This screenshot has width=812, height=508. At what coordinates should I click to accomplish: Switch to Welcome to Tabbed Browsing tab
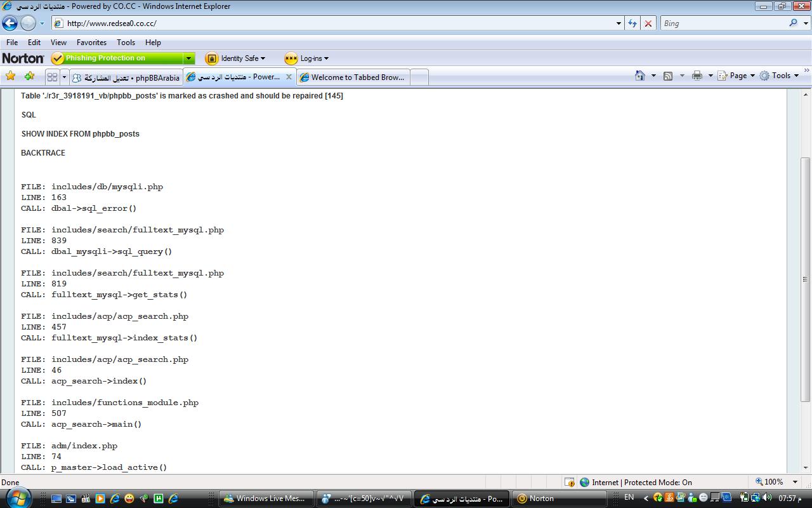pos(353,77)
